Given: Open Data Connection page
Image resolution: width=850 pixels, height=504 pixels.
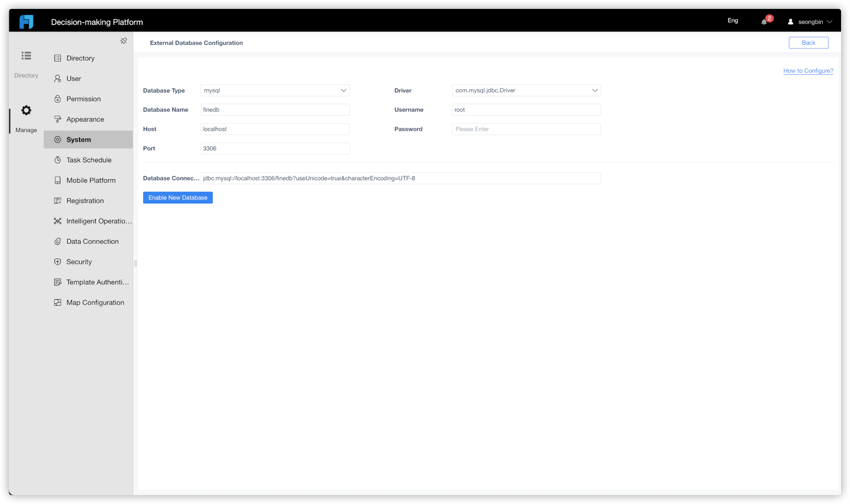Looking at the screenshot, I should tap(88, 241).
